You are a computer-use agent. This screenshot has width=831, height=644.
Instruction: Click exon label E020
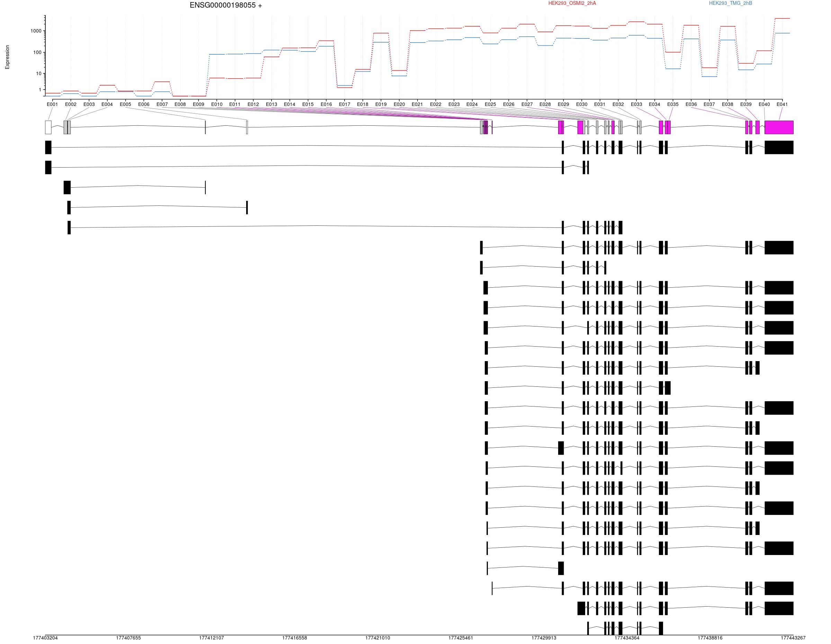pos(399,104)
